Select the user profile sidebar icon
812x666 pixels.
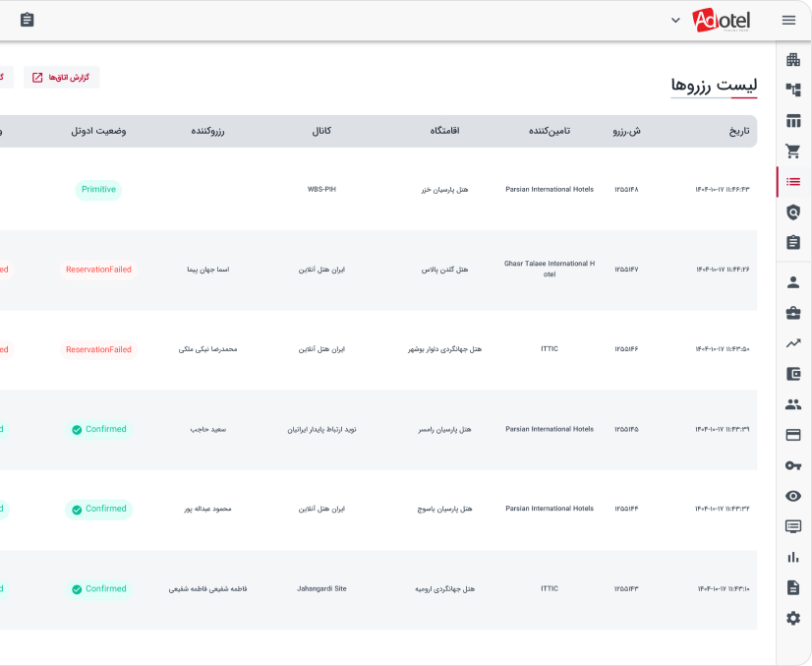(793, 282)
